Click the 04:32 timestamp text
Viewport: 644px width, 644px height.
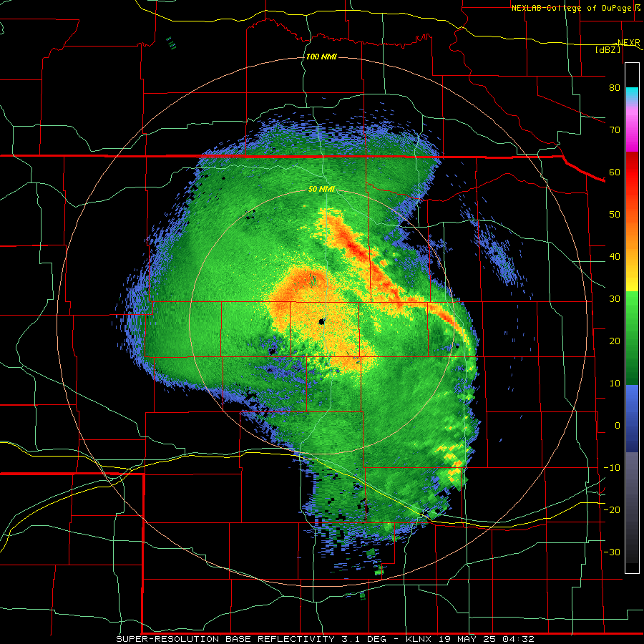click(x=519, y=639)
